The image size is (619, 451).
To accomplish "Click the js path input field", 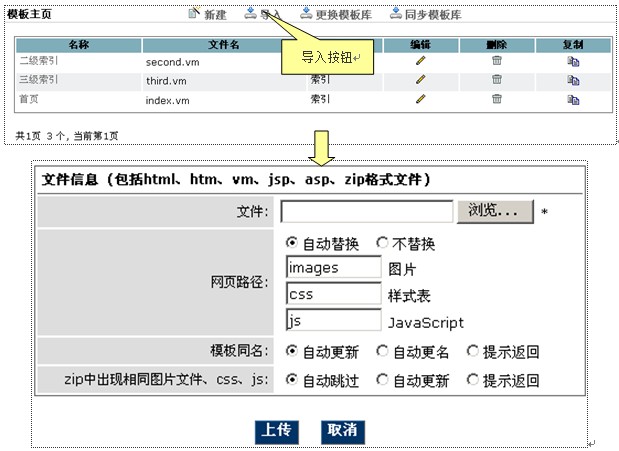I will pyautogui.click(x=334, y=320).
